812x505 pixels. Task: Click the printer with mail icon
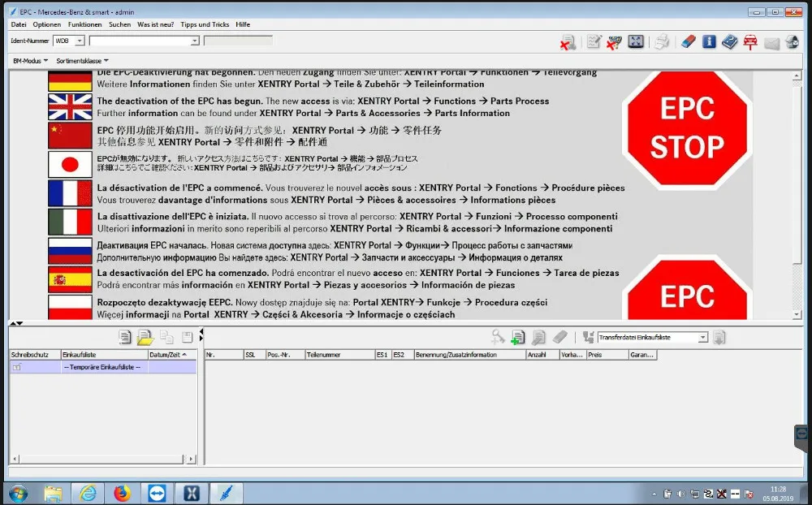coord(793,41)
